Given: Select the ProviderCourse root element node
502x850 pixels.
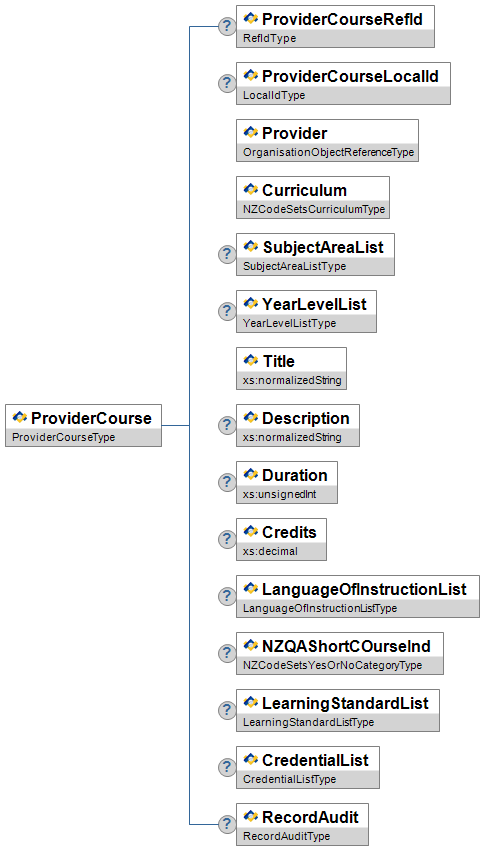Looking at the screenshot, I should point(83,426).
